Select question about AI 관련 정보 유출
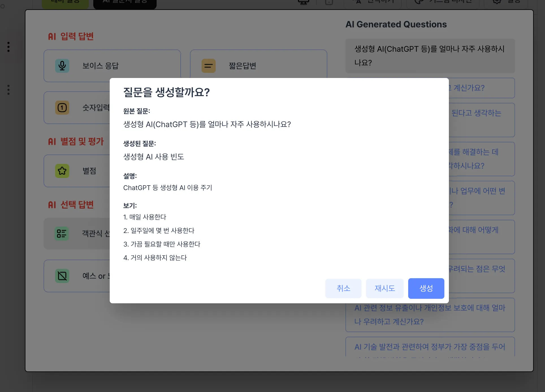Viewport: 545px width, 392px height. click(430, 315)
